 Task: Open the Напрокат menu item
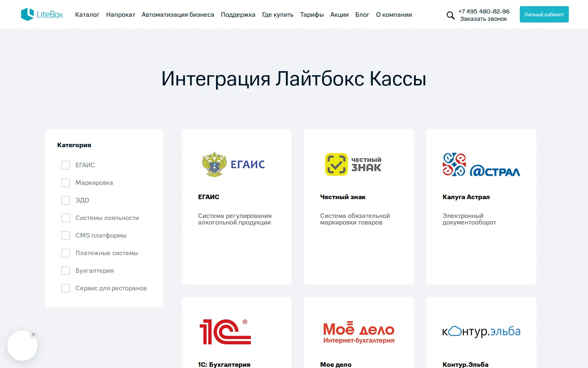120,15
